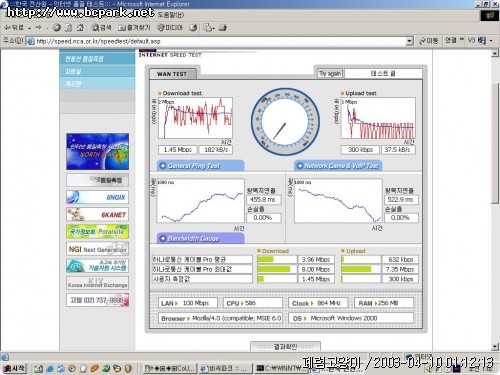Click the page scrollbar down arrow

point(495,347)
